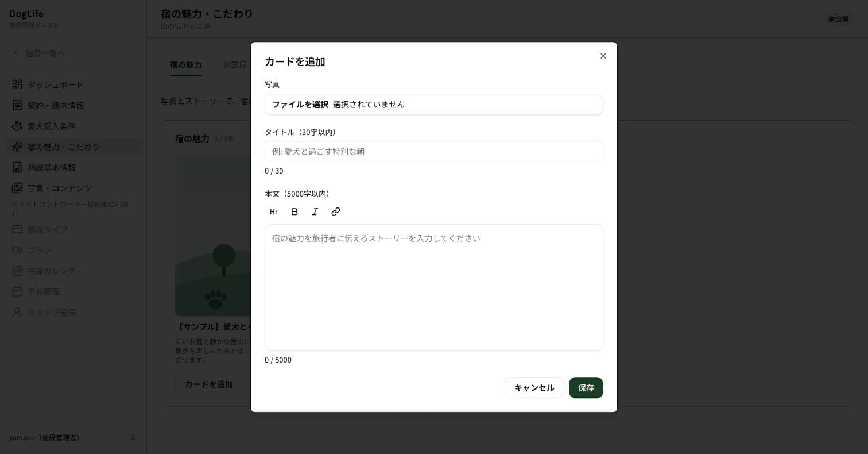
Task: Click the 施設基本情報 building icon
Action: [x=17, y=167]
